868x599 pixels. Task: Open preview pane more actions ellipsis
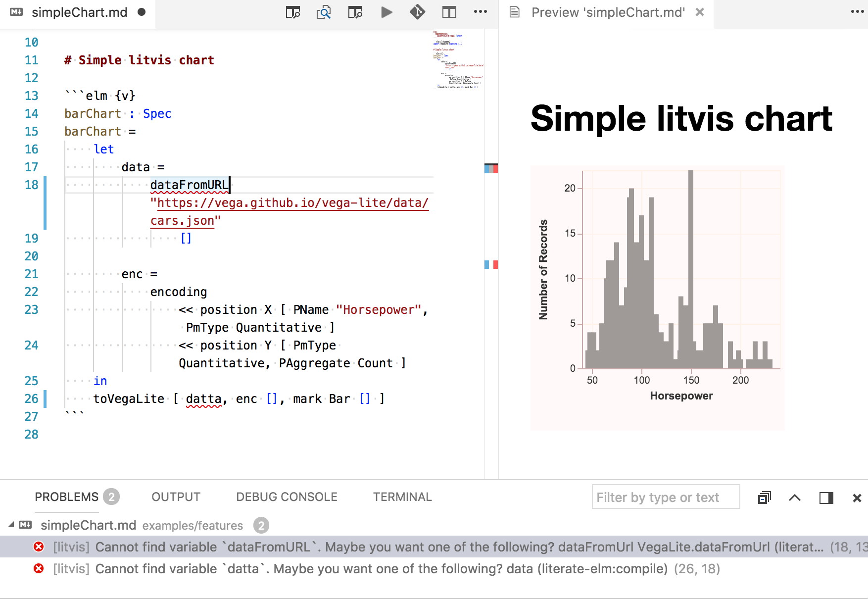[x=857, y=12]
